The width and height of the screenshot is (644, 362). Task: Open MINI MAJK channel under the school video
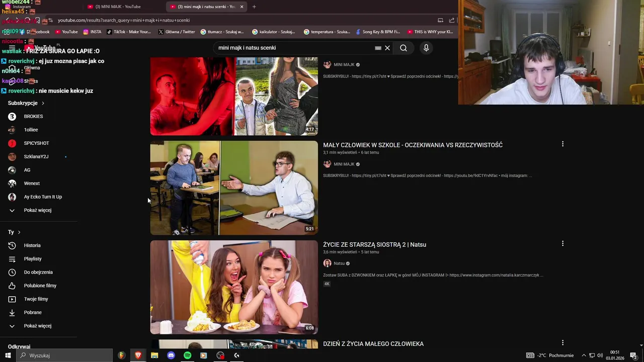[344, 164]
